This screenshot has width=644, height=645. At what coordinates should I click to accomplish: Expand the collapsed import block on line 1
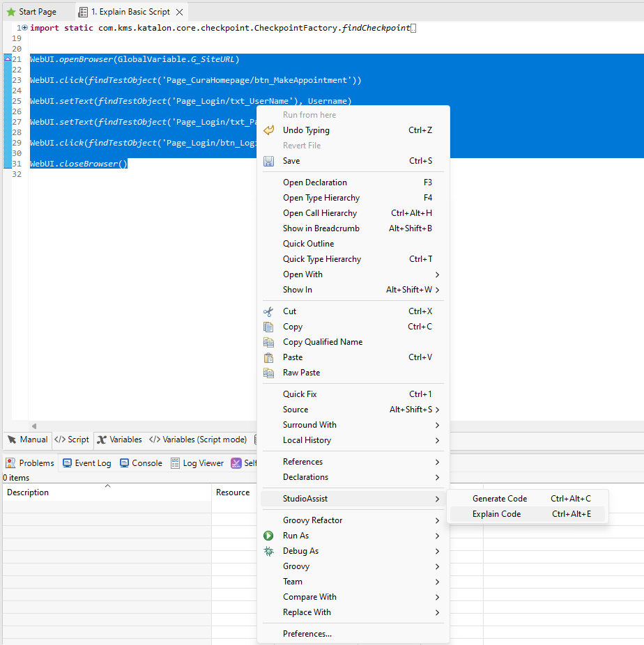pyautogui.click(x=24, y=28)
